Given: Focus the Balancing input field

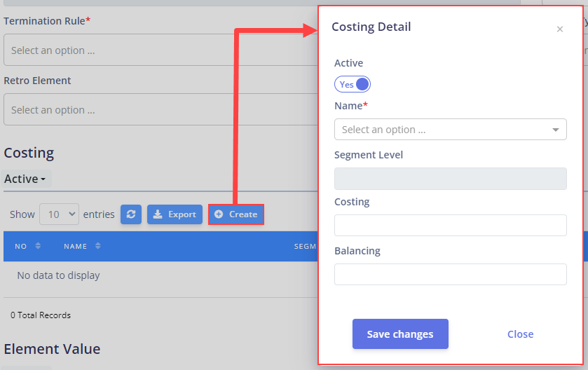Looking at the screenshot, I should [x=451, y=275].
